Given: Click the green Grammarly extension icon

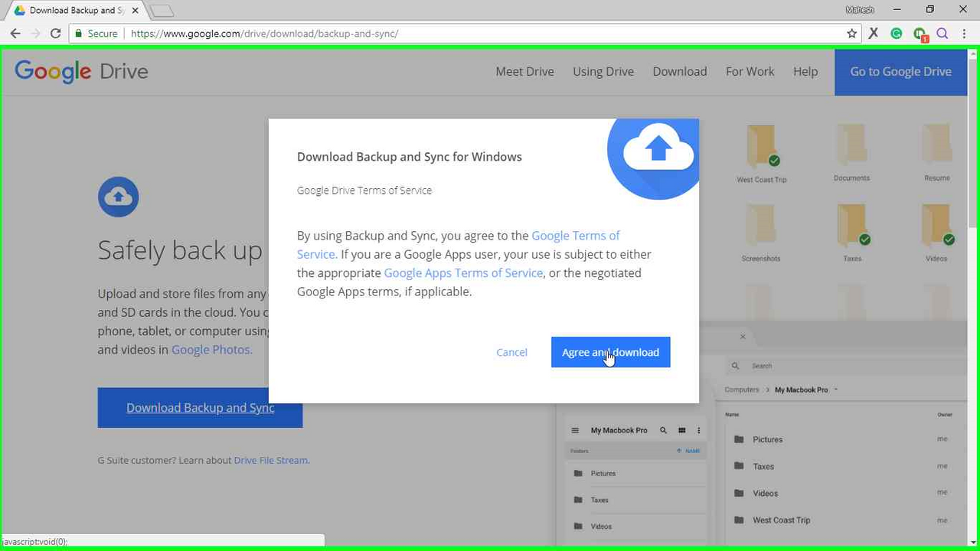Looking at the screenshot, I should (x=897, y=34).
